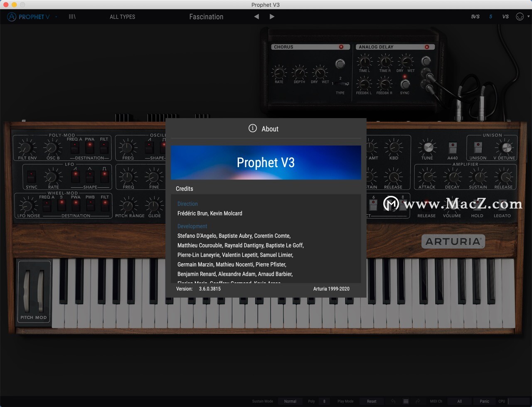Click the Oscillator B Fine knob
The image size is (532, 407).
coord(154,176)
